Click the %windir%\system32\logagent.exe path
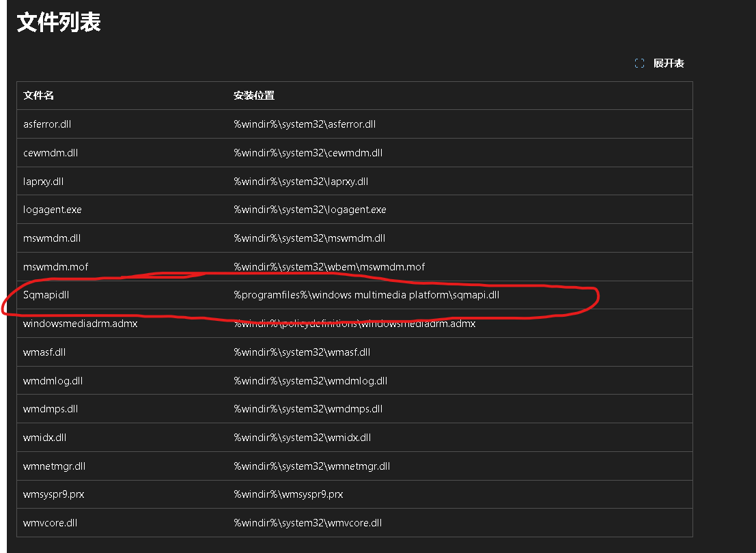Image resolution: width=756 pixels, height=553 pixels. pyautogui.click(x=310, y=210)
